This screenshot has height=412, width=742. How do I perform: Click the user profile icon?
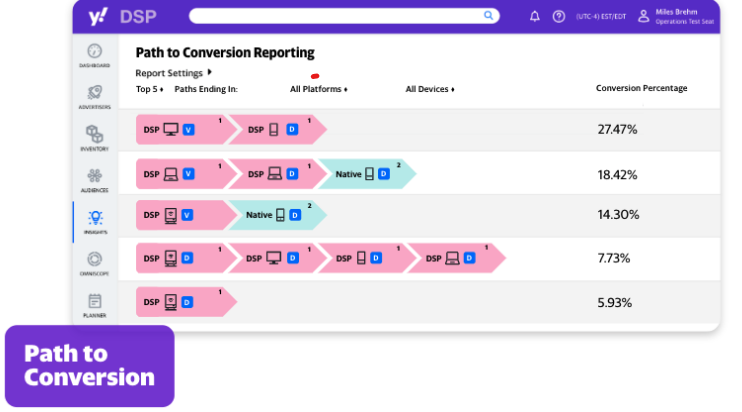[x=644, y=17]
